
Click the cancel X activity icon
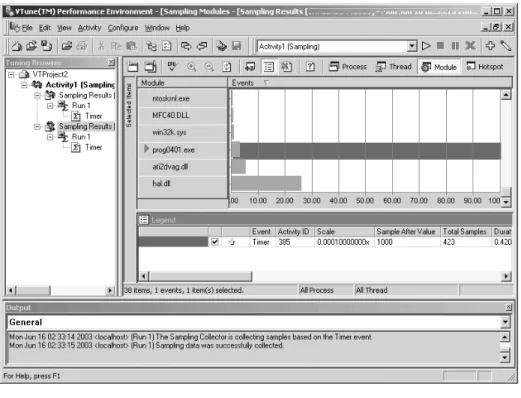470,46
